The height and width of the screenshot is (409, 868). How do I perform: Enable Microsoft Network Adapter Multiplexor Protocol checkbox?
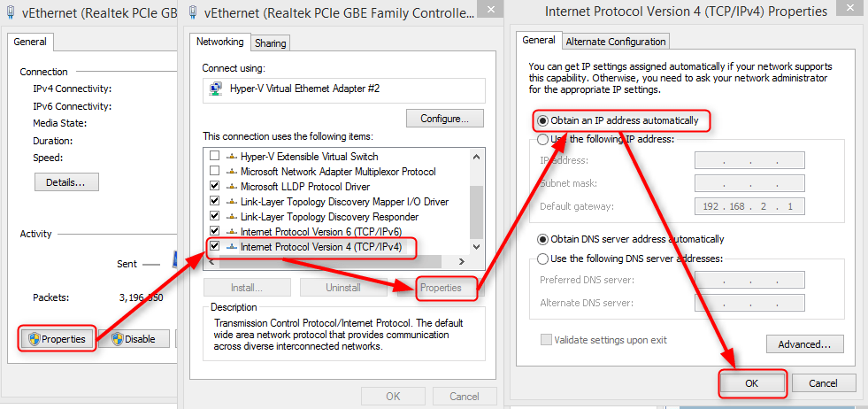(x=214, y=172)
